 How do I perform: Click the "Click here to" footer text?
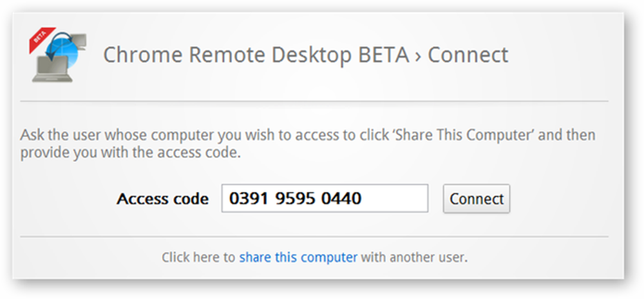click(198, 258)
